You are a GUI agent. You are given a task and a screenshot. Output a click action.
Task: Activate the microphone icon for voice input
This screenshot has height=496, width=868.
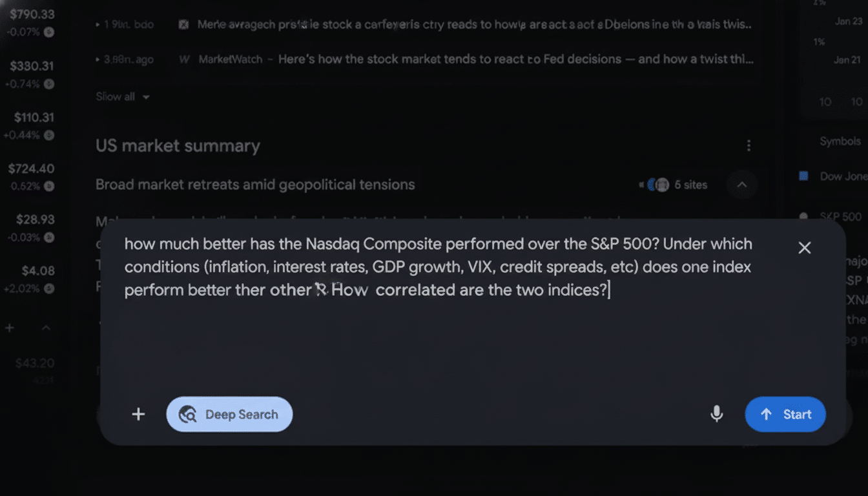click(x=717, y=414)
